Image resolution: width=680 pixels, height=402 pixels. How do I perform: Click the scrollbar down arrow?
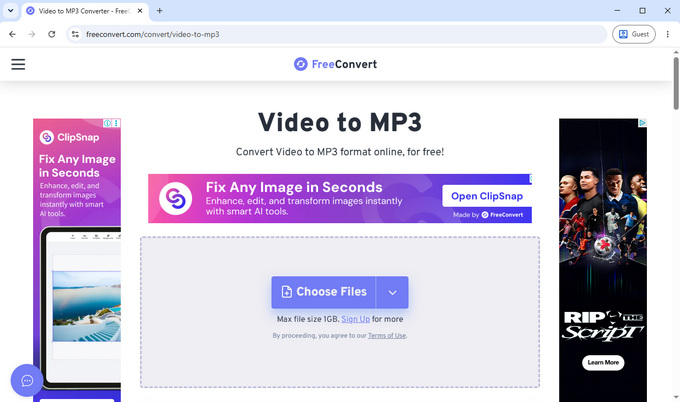point(676,397)
